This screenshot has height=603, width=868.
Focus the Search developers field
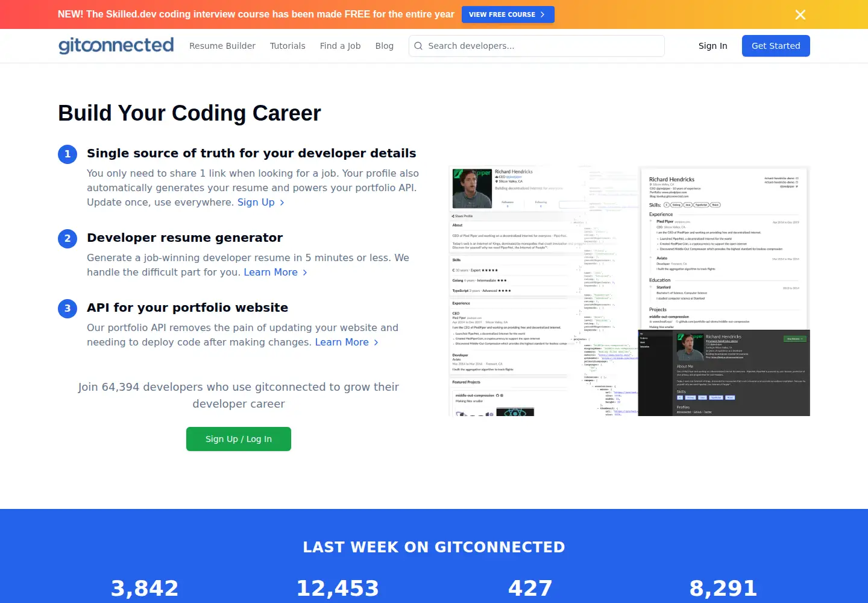pos(536,46)
